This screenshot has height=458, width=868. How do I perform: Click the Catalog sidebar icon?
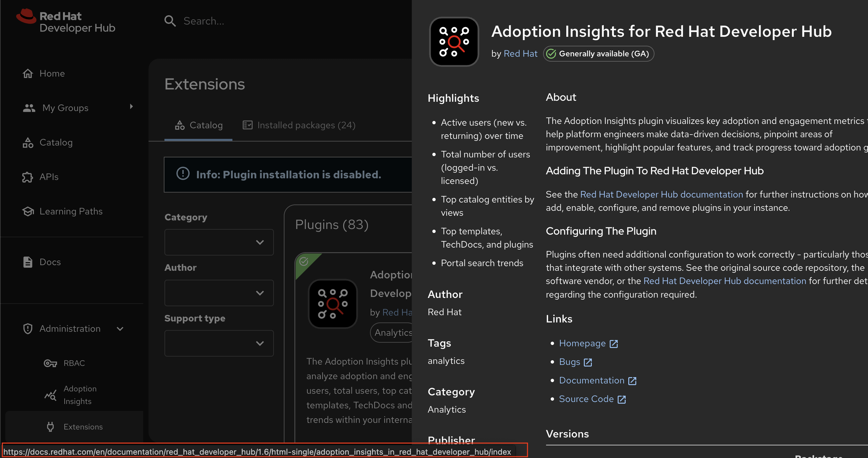click(x=28, y=143)
